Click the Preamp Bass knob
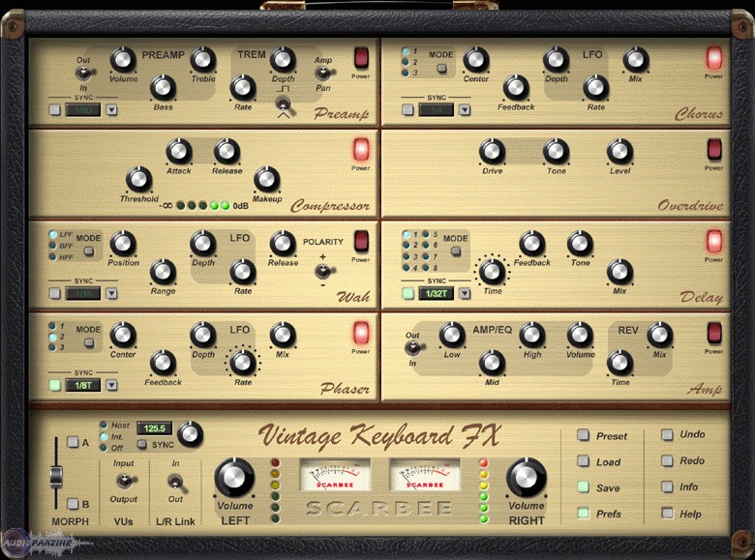The image size is (755, 560). [163, 88]
